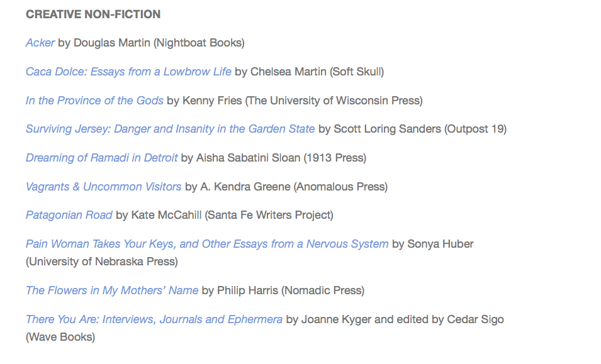Viewport: 601px width, 364px height.
Task: Follow the Pain Woman Takes Your Keys link
Action: [207, 244]
